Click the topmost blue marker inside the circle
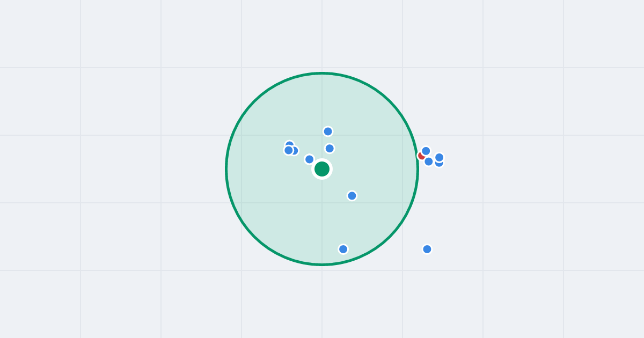The width and height of the screenshot is (644, 338). 328,131
